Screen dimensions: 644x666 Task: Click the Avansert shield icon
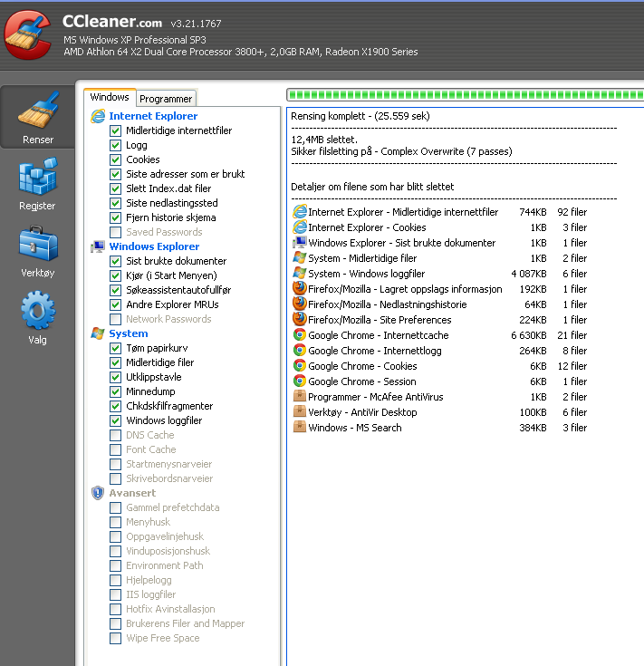click(98, 493)
